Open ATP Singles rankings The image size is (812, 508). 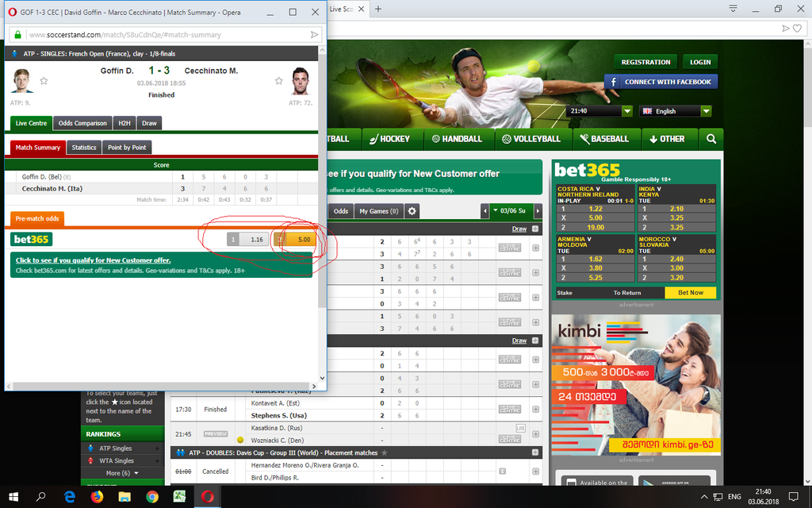(x=116, y=448)
